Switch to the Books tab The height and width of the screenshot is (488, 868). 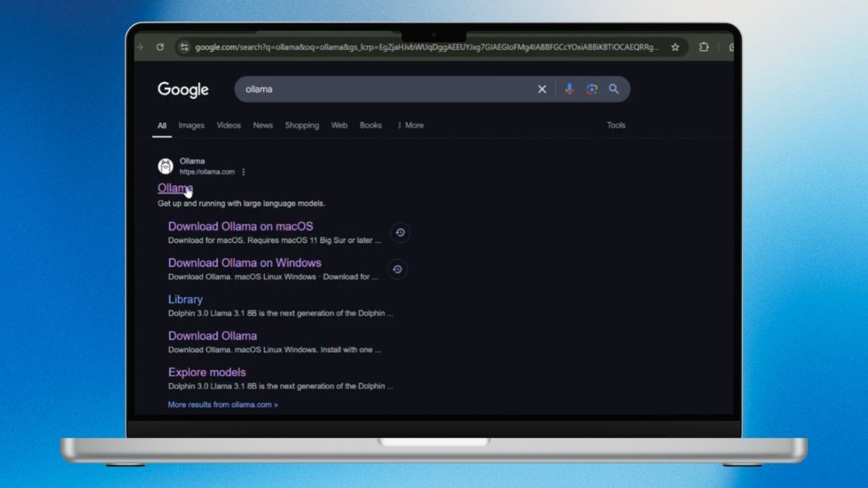point(370,125)
